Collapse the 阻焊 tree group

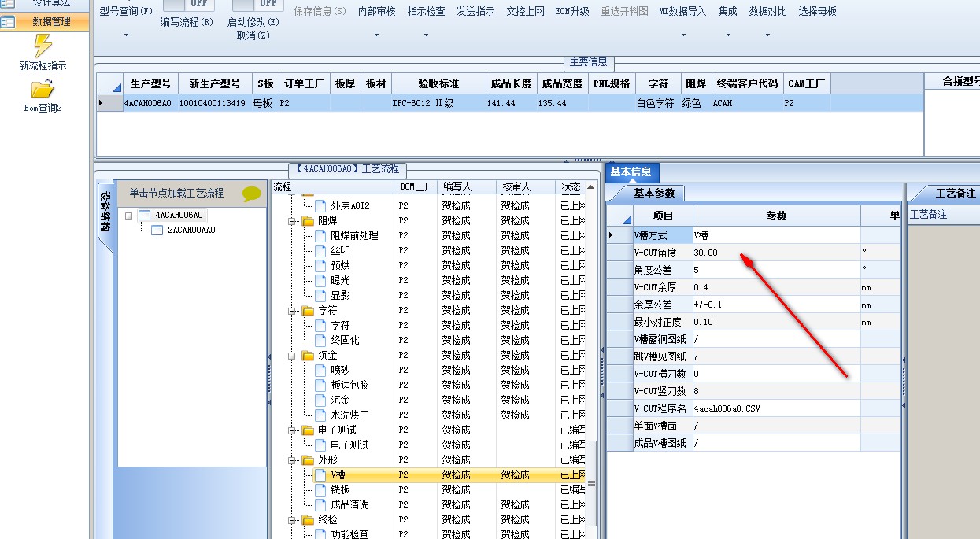[293, 221]
